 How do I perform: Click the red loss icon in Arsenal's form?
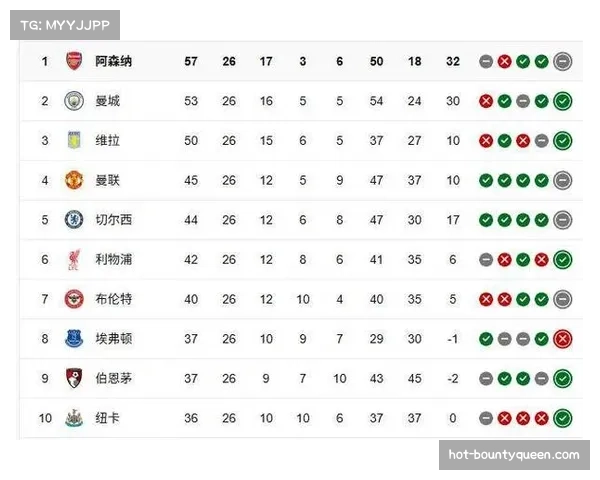tap(505, 62)
